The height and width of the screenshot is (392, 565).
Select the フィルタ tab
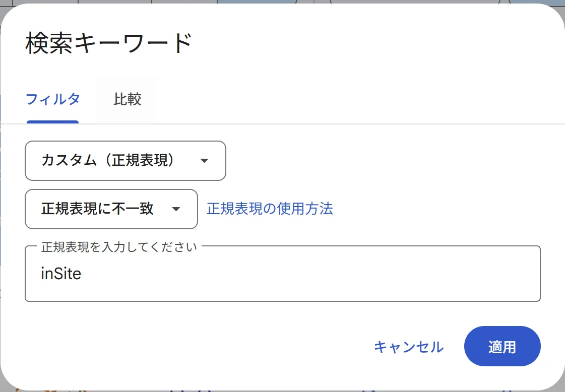tap(53, 99)
